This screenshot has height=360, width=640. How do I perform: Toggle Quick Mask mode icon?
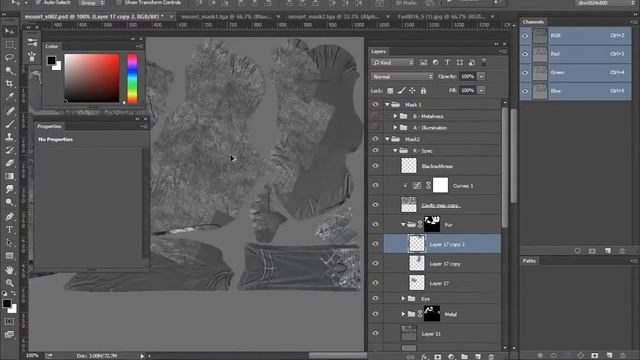point(9,322)
